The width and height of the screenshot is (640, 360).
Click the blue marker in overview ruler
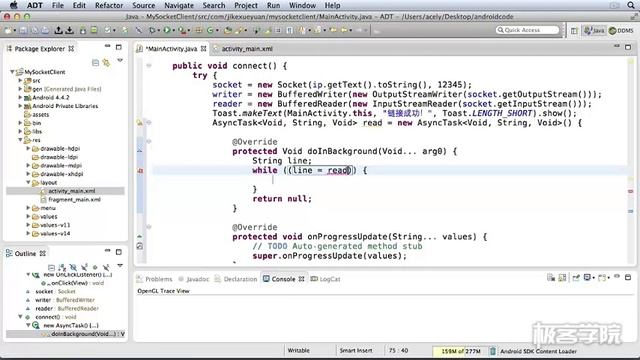click(x=631, y=211)
